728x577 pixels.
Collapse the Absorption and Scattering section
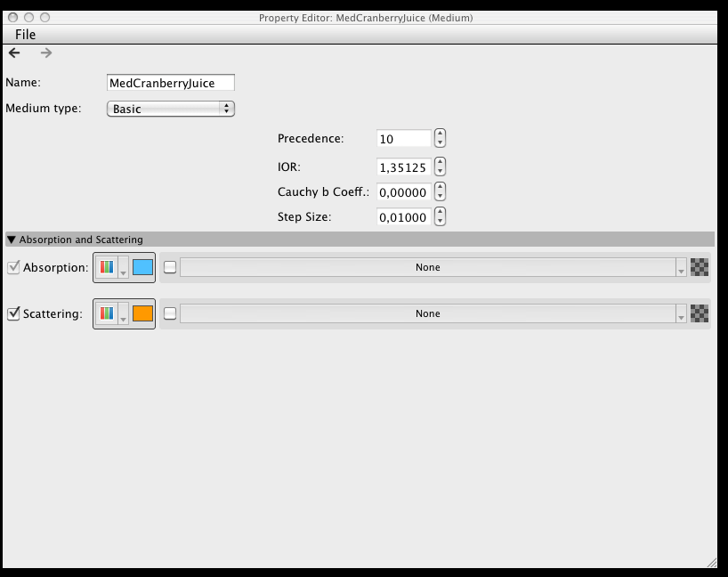pos(11,240)
